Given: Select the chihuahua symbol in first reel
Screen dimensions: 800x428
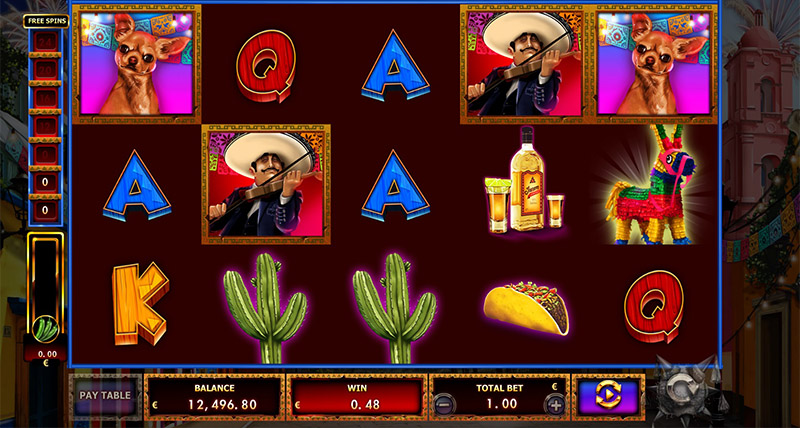Looking at the screenshot, I should 137,64.
